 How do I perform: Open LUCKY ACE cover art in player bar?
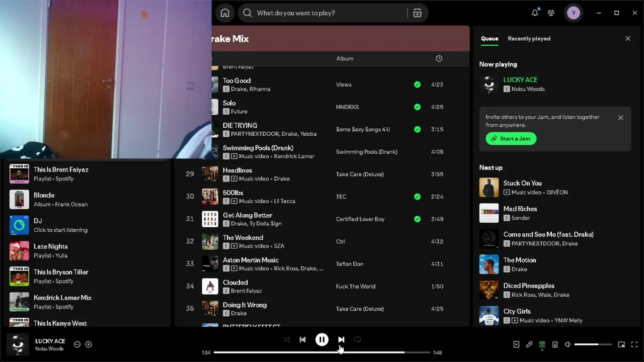(18, 344)
